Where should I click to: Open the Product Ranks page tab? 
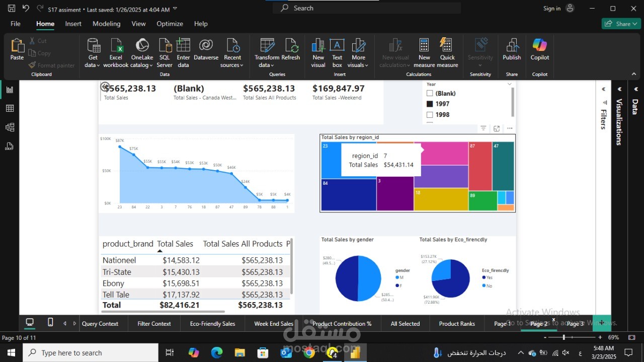(x=457, y=324)
